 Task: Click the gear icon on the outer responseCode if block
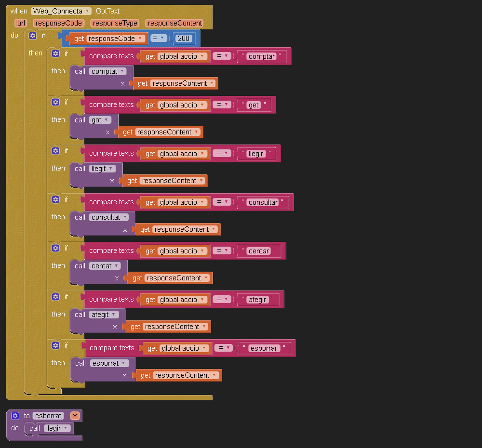coord(33,36)
